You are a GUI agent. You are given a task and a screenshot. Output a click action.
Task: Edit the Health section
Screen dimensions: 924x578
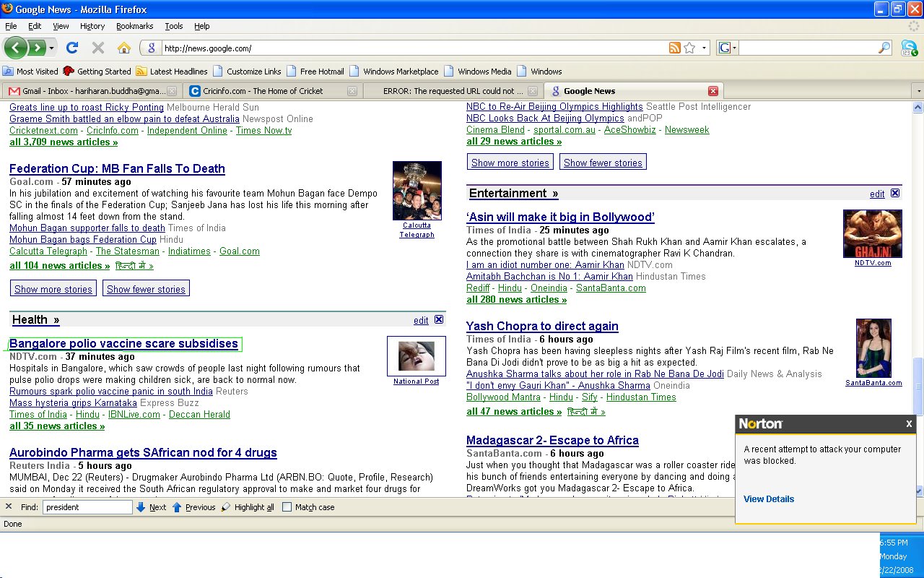tap(421, 320)
